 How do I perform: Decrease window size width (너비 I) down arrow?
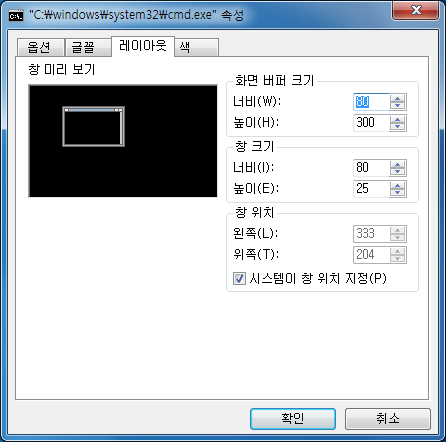397,172
